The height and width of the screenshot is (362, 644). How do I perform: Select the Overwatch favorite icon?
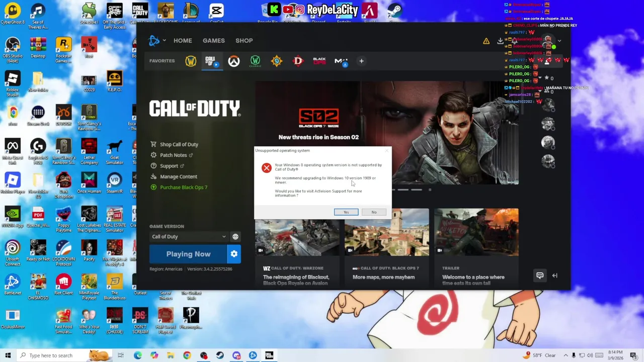pos(233,61)
